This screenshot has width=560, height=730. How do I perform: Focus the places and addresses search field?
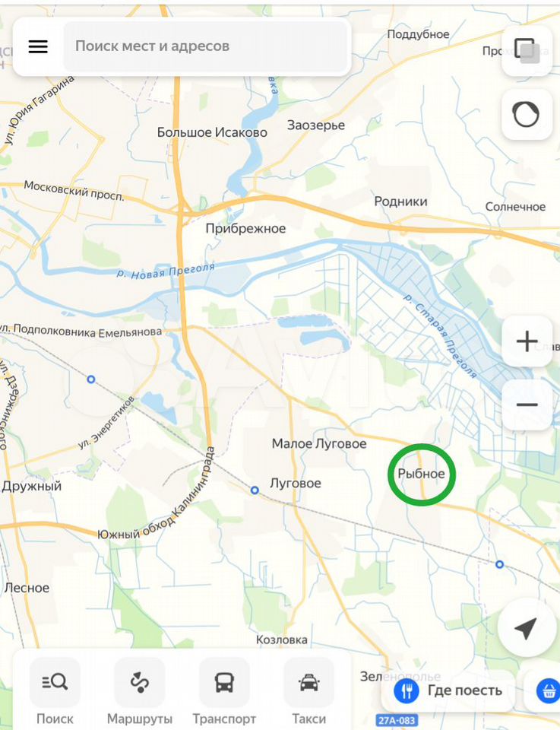[206, 46]
